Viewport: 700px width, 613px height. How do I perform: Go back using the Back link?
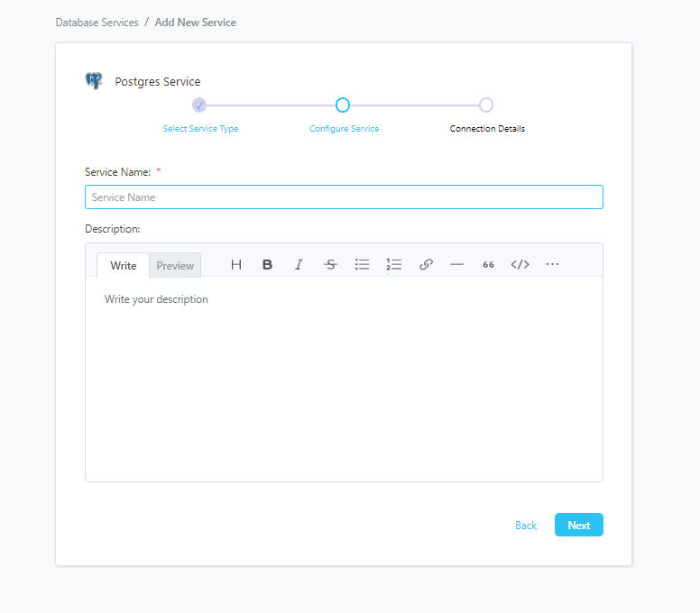coord(525,525)
